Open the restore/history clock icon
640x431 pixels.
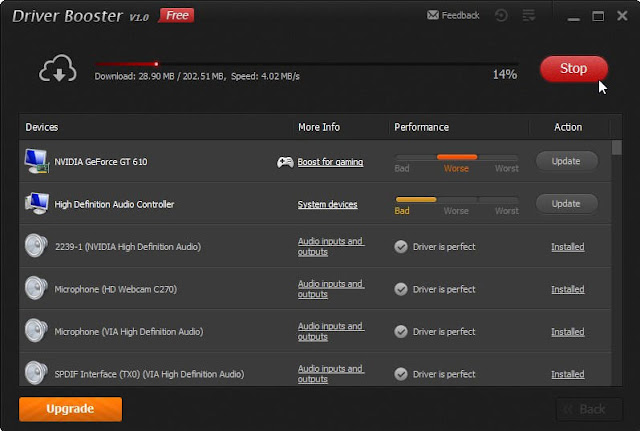click(501, 16)
